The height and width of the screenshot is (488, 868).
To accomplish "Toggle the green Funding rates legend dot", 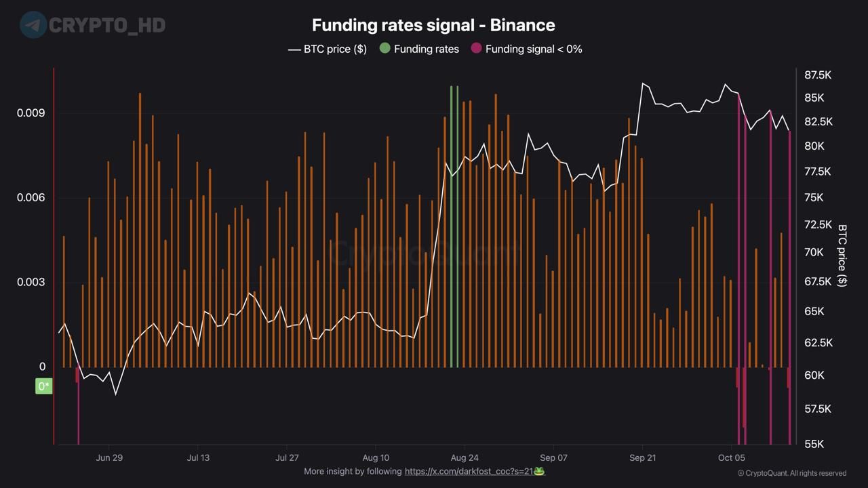I will [384, 49].
